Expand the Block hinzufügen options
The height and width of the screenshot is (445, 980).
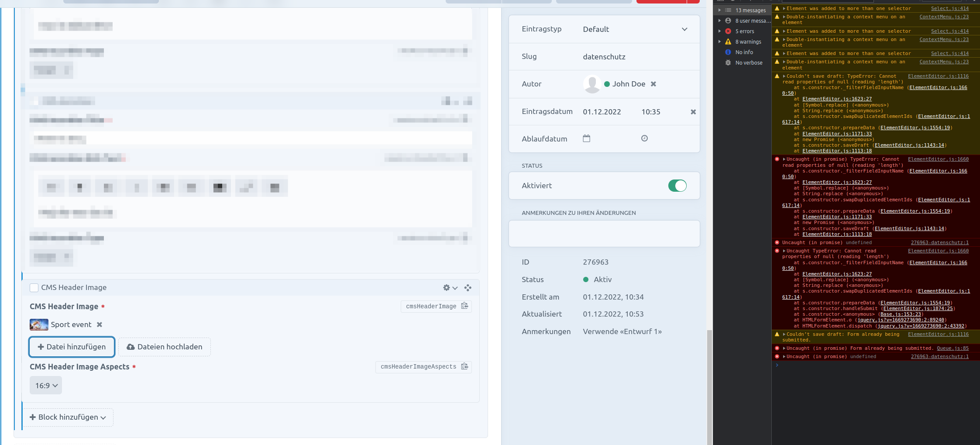(68, 417)
